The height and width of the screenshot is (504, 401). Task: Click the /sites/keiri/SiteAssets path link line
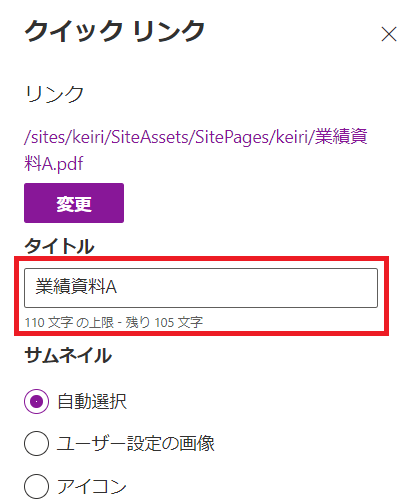196,137
